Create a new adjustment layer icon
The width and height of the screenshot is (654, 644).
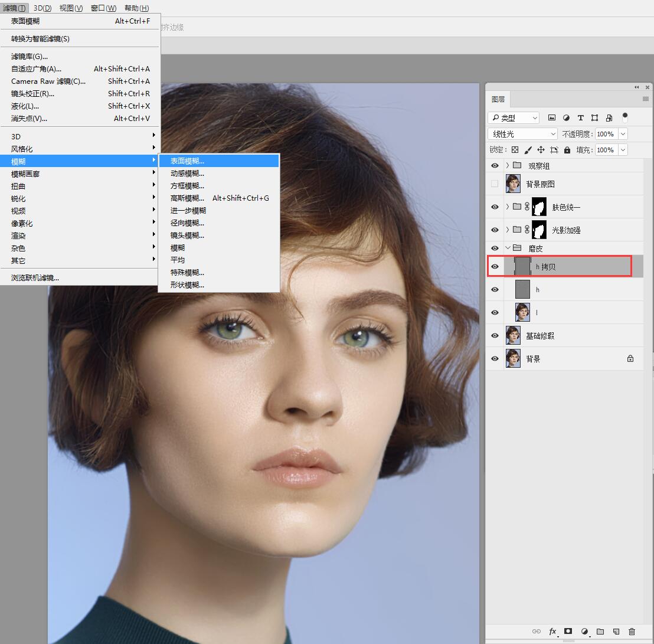(584, 632)
